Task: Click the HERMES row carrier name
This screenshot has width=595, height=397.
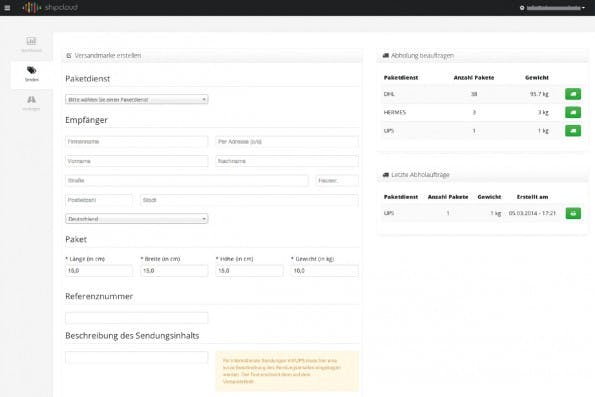Action: click(395, 112)
